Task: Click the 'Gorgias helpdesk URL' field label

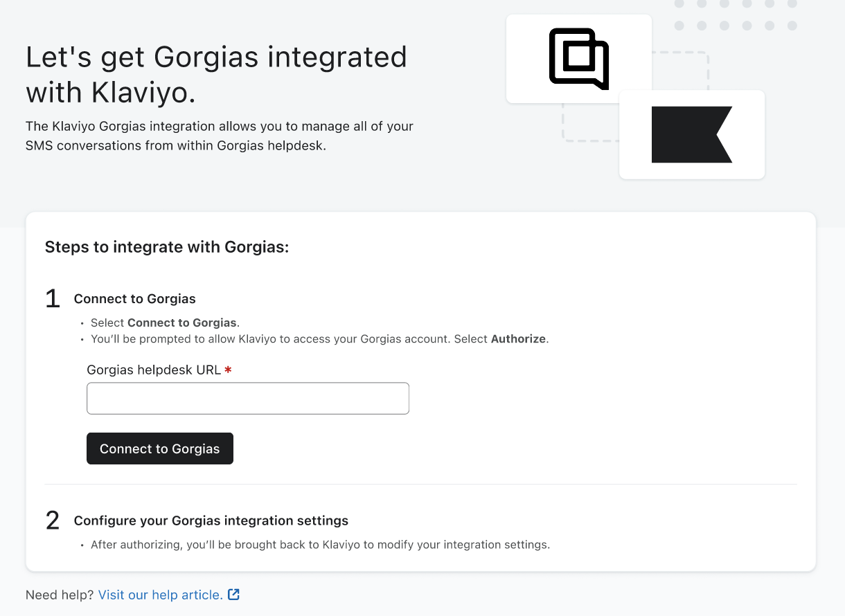Action: coord(153,370)
